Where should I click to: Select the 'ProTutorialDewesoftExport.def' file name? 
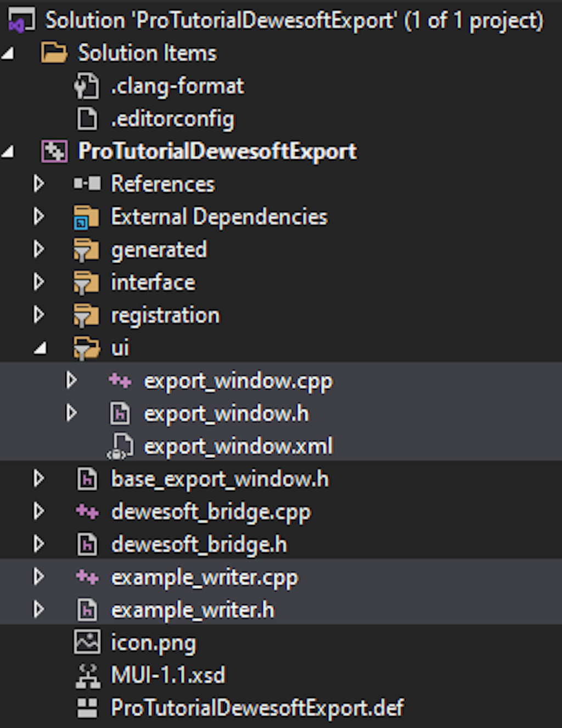tap(257, 708)
